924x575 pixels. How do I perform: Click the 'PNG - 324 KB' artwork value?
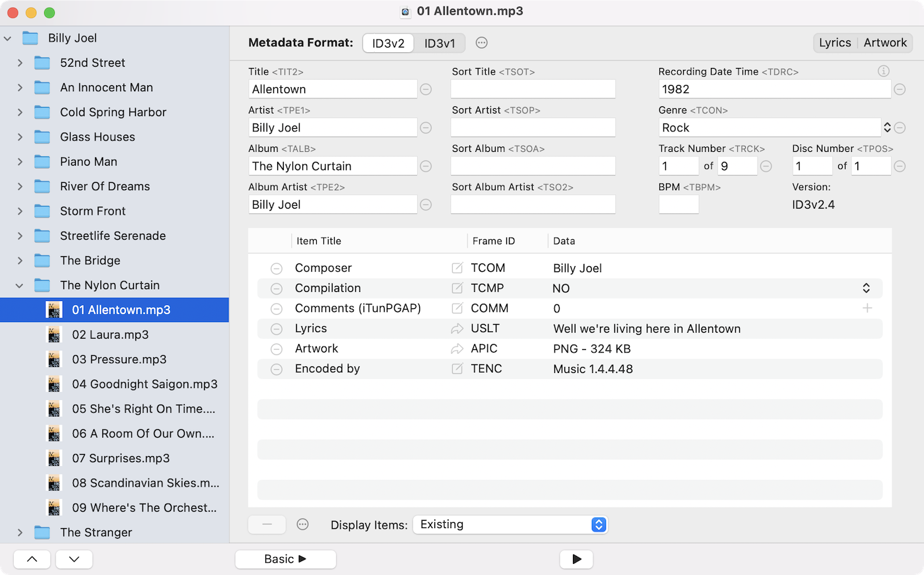click(592, 349)
